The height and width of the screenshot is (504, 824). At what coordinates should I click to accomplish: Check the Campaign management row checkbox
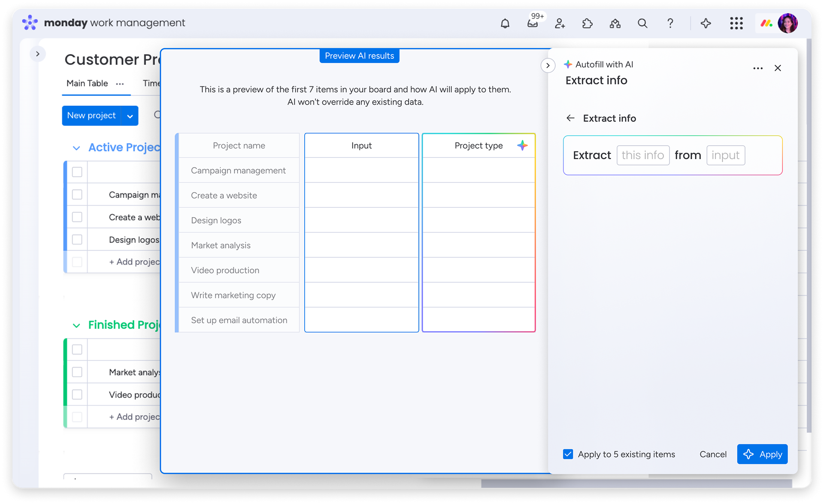[77, 195]
